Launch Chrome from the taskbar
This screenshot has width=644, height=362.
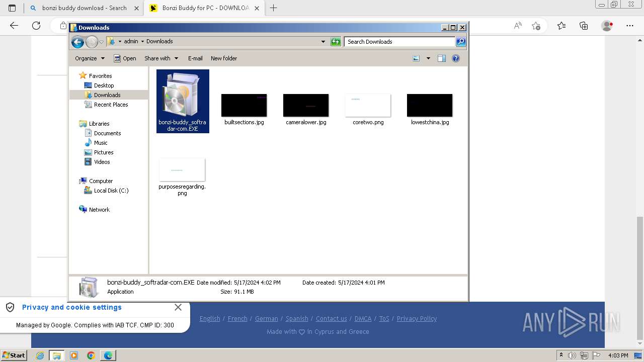pyautogui.click(x=91, y=355)
